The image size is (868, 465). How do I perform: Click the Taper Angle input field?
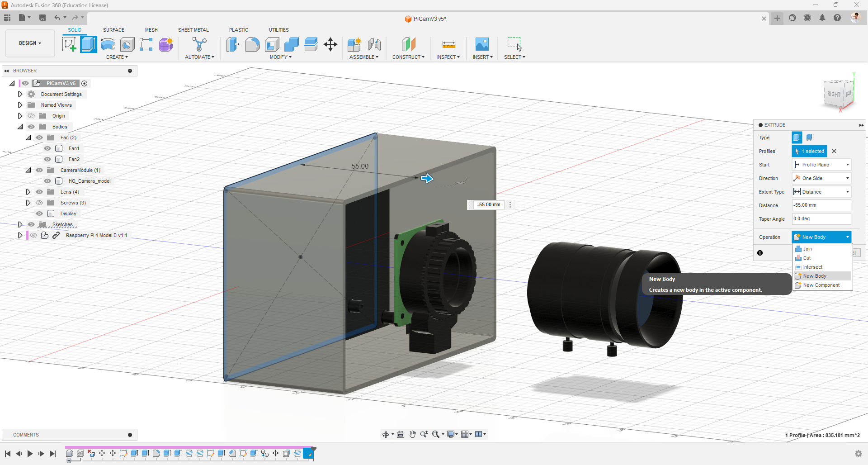(821, 219)
